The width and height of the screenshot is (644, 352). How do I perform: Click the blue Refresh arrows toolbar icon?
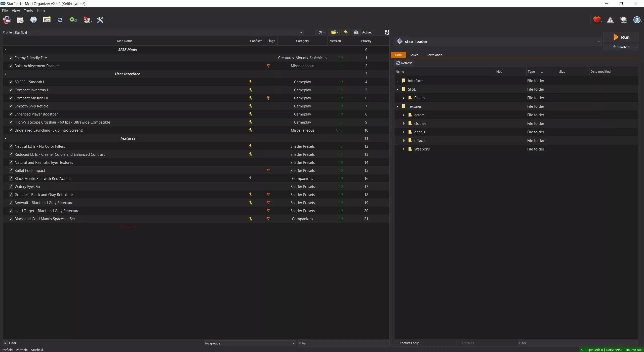click(x=60, y=20)
